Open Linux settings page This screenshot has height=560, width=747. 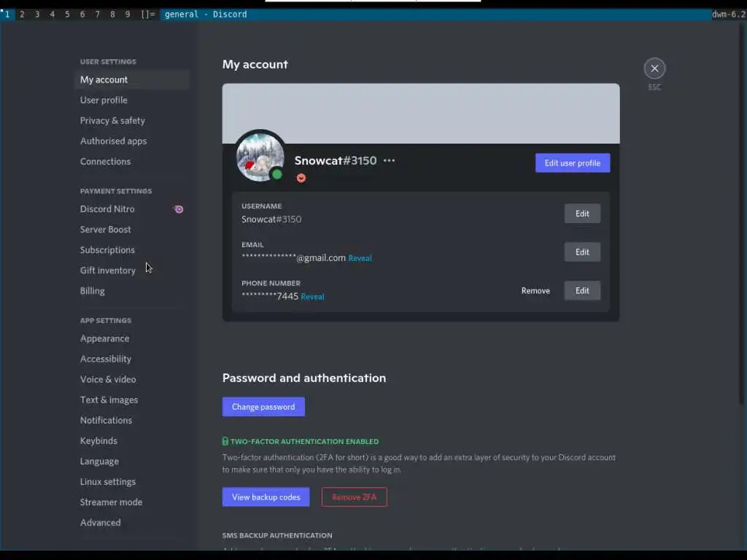[x=132, y=482]
